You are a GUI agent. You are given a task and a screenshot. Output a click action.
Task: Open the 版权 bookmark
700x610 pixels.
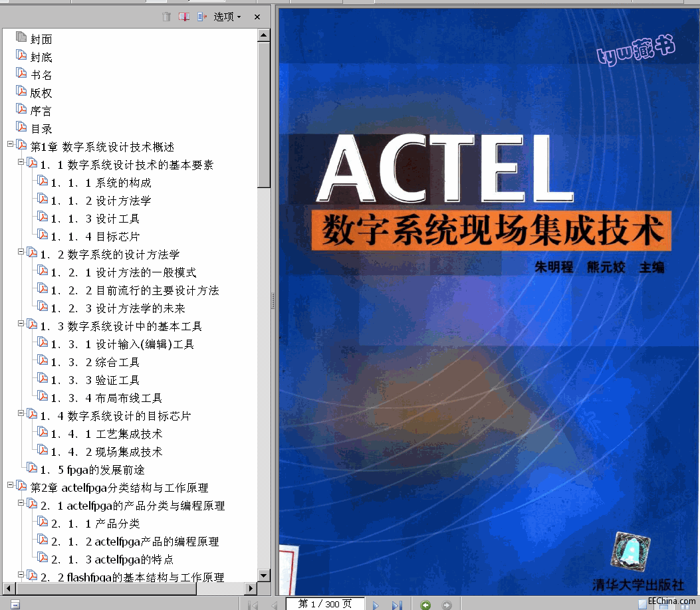pos(41,93)
